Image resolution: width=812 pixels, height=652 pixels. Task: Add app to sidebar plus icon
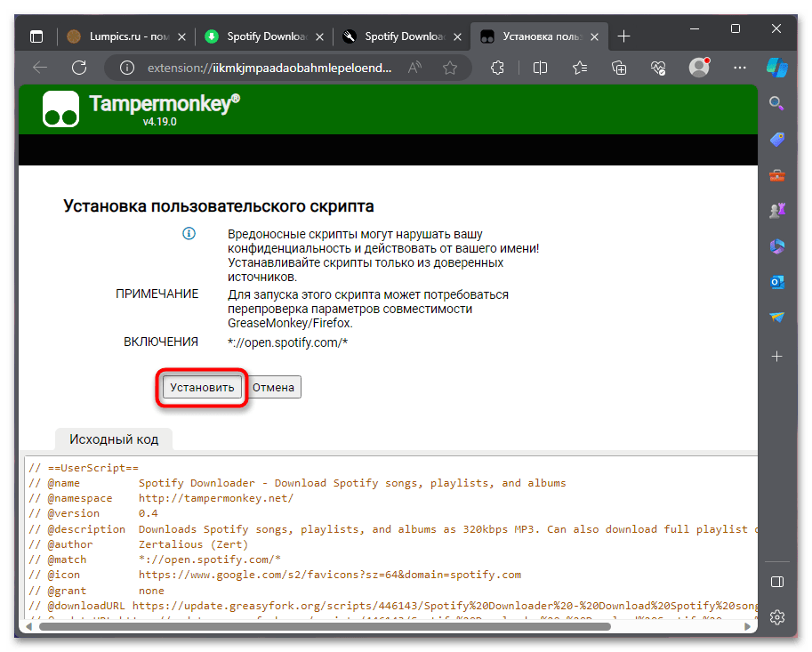tap(776, 357)
